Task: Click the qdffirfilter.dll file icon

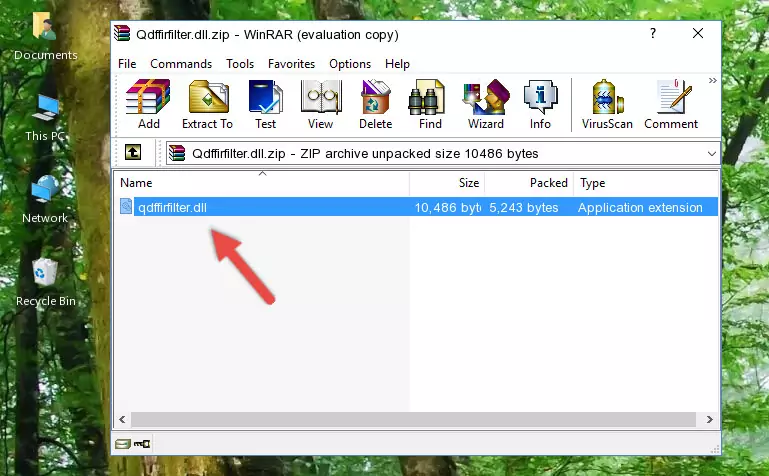Action: coord(126,206)
